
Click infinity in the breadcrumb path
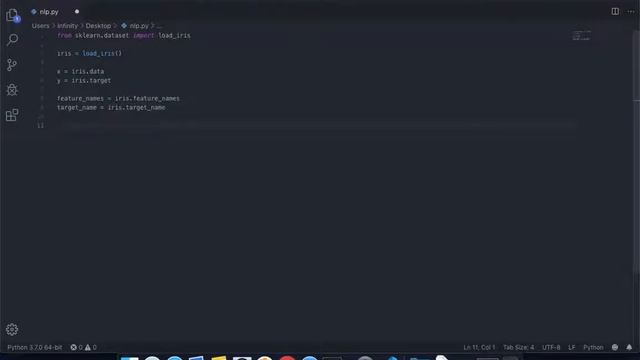tap(67, 26)
